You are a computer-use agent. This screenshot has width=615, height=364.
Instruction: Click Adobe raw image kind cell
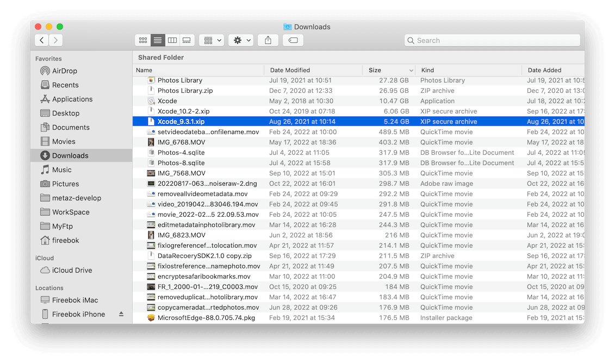(447, 184)
